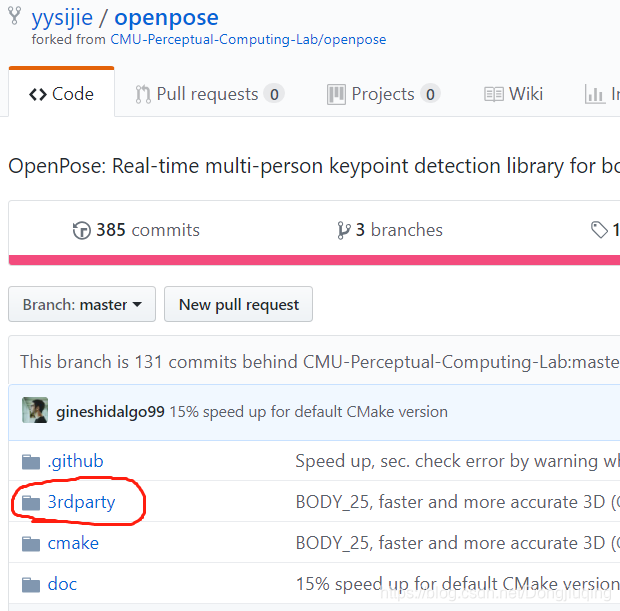
Task: Open the yysijie user profile link
Action: tap(62, 18)
